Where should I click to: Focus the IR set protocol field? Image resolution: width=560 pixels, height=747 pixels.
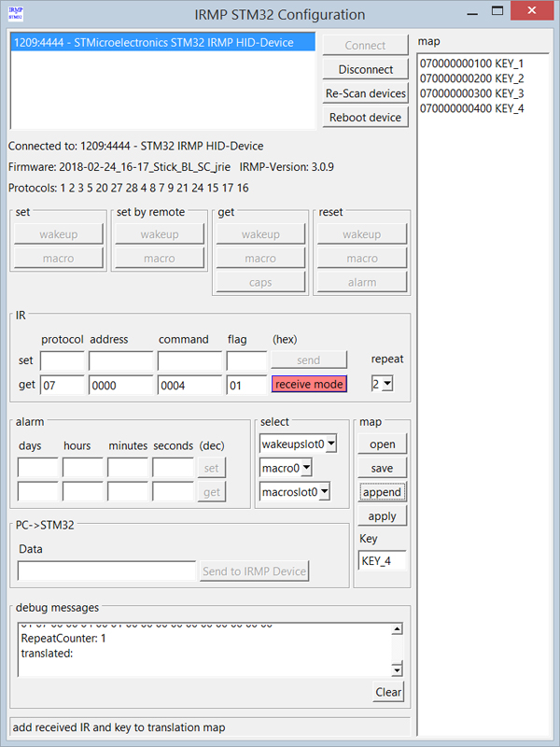coord(63,361)
